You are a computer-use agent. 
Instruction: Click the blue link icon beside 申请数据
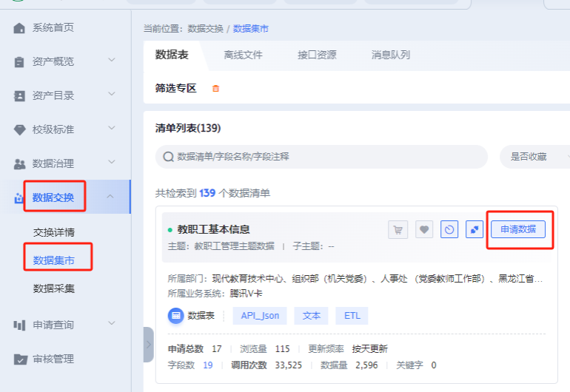pyautogui.click(x=475, y=229)
